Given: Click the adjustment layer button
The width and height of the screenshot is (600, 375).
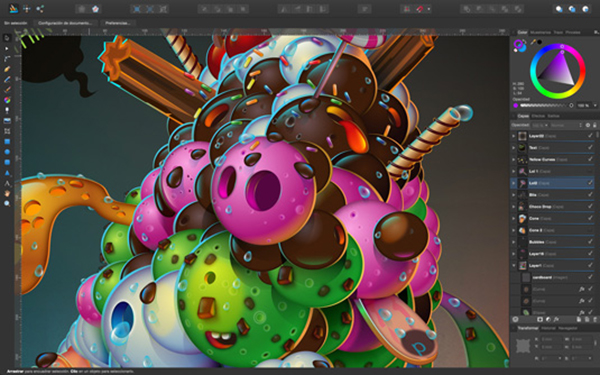Looking at the screenshot, I should point(548,319).
